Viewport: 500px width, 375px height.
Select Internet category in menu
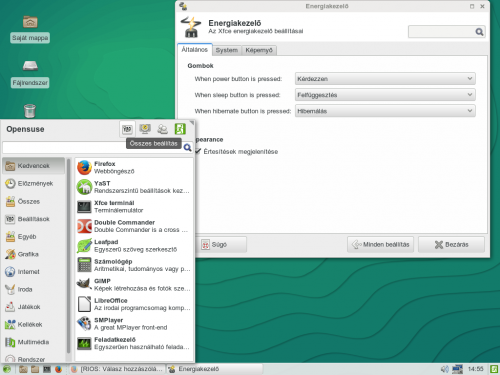pyautogui.click(x=34, y=272)
